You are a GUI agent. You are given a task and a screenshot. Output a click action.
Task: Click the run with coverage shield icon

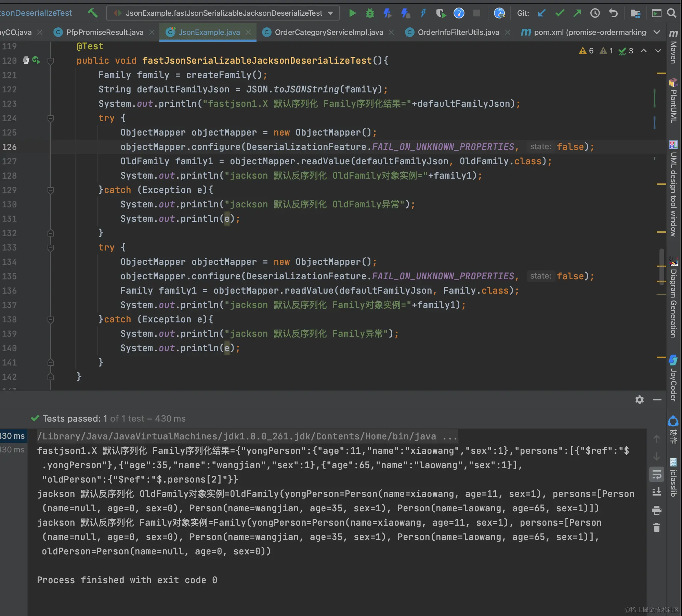[x=441, y=13]
